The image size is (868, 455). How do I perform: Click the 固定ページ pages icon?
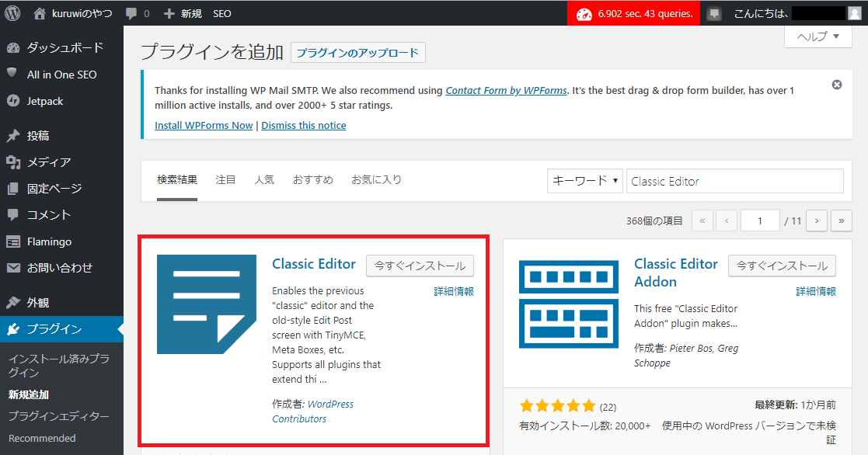click(x=13, y=189)
